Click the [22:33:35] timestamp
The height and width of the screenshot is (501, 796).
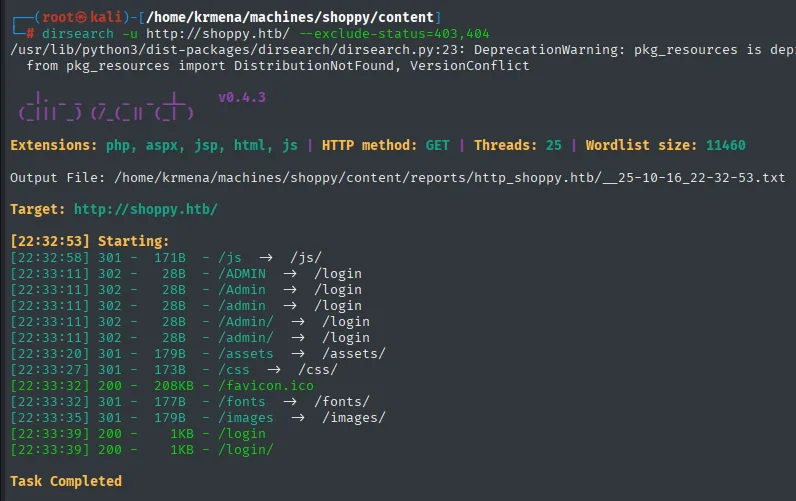tap(50, 418)
